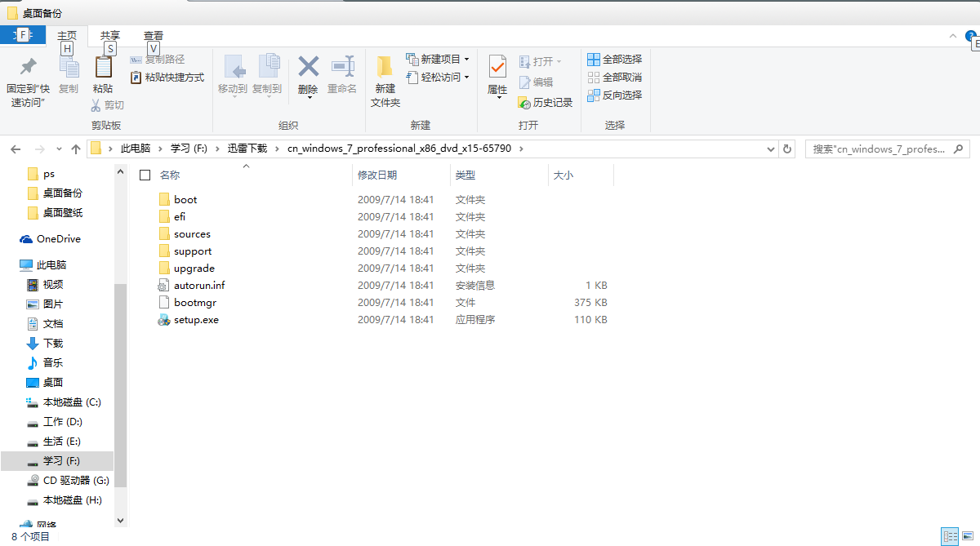This screenshot has height=546, width=980.
Task: Open OneDrive in the navigation pane
Action: [58, 239]
